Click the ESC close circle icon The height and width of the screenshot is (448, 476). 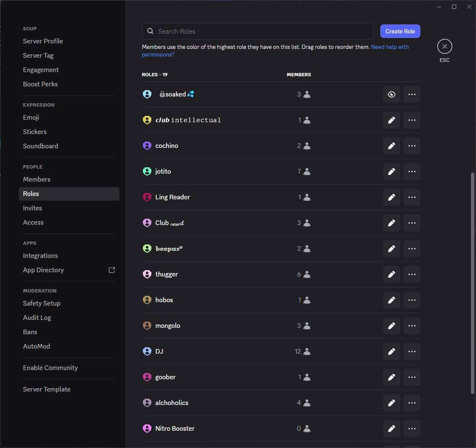coord(444,46)
